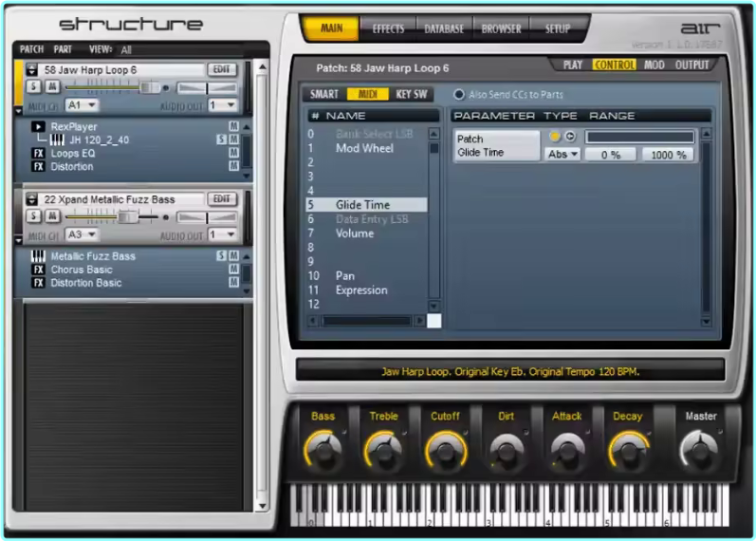The width and height of the screenshot is (756, 541).
Task: Click the RexPlayer play icon
Action: tap(38, 126)
